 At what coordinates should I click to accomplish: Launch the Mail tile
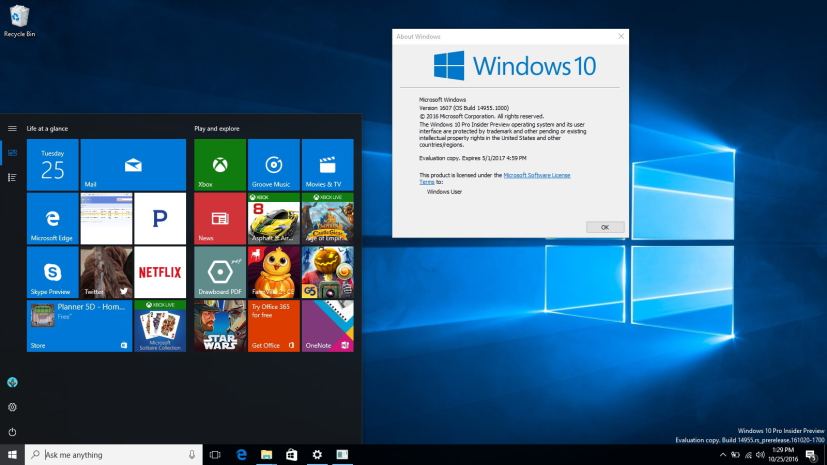[133, 164]
